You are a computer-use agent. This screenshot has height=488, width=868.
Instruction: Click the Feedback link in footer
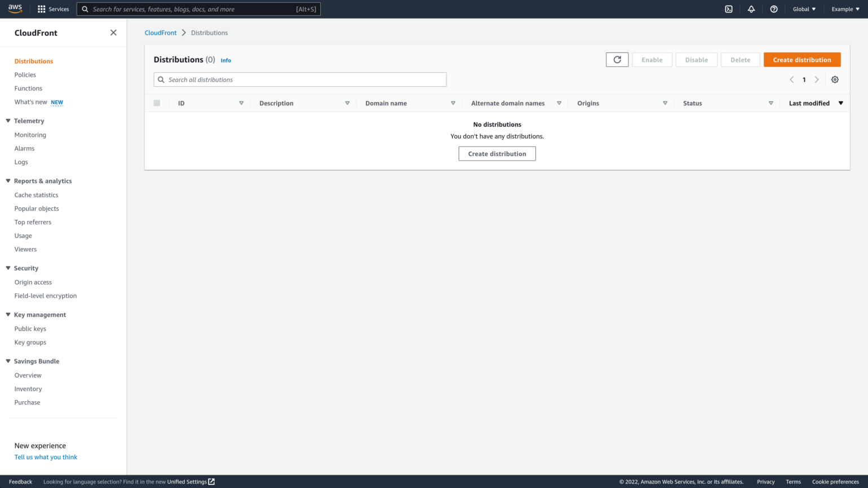pyautogui.click(x=20, y=482)
